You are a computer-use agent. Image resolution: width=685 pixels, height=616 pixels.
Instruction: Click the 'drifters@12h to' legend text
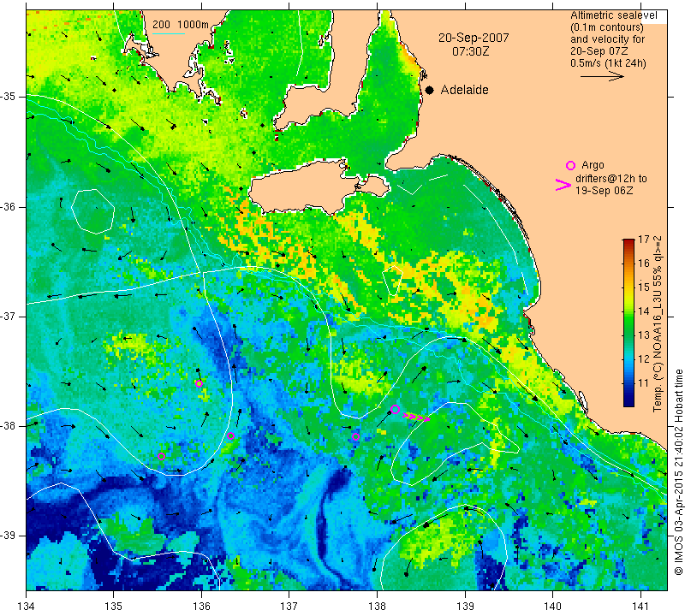coord(611,179)
